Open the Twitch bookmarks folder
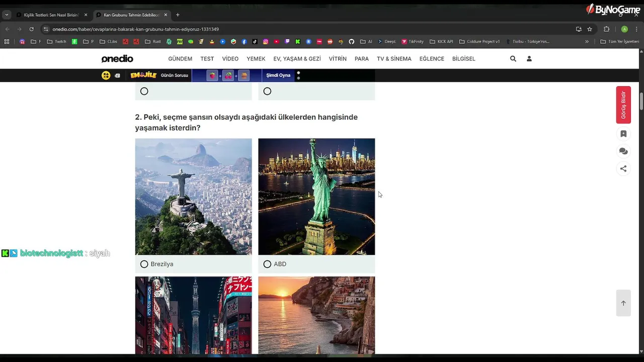 (56, 42)
